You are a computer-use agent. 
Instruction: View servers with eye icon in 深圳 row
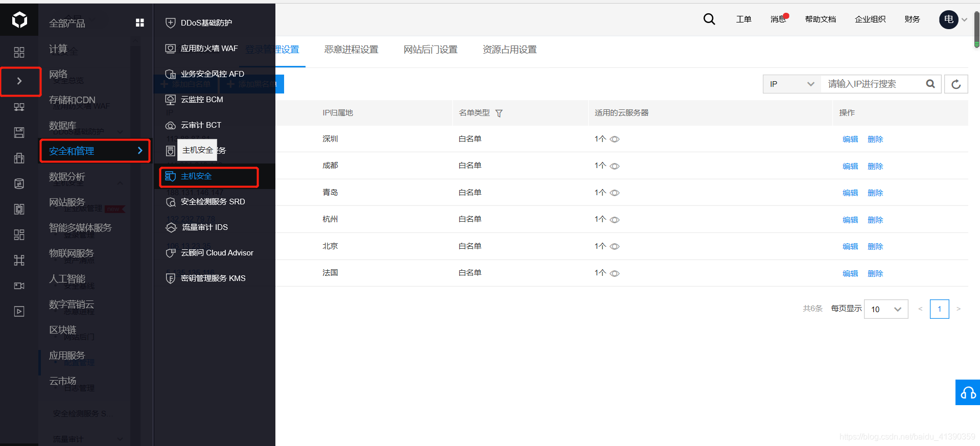615,139
